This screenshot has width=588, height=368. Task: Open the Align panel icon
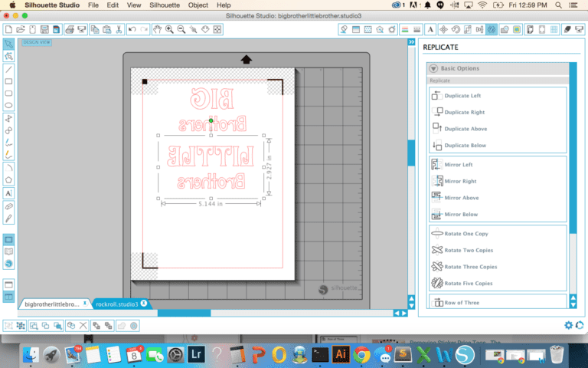click(479, 29)
